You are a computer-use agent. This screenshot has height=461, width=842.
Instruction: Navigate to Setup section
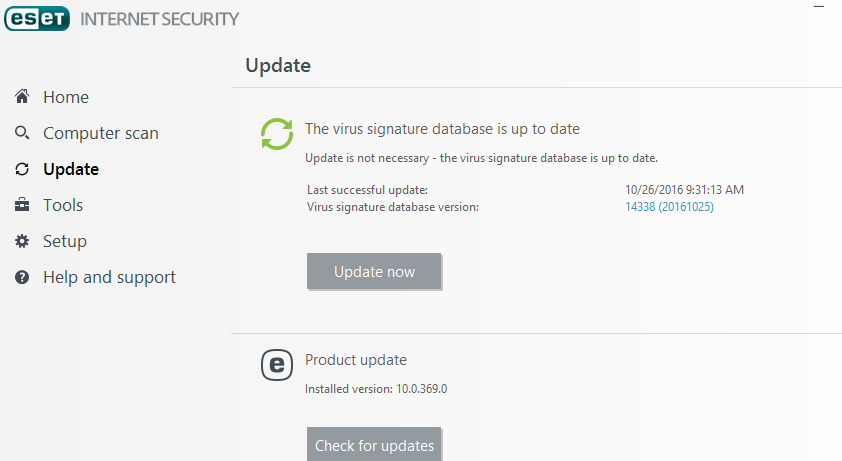click(x=65, y=241)
